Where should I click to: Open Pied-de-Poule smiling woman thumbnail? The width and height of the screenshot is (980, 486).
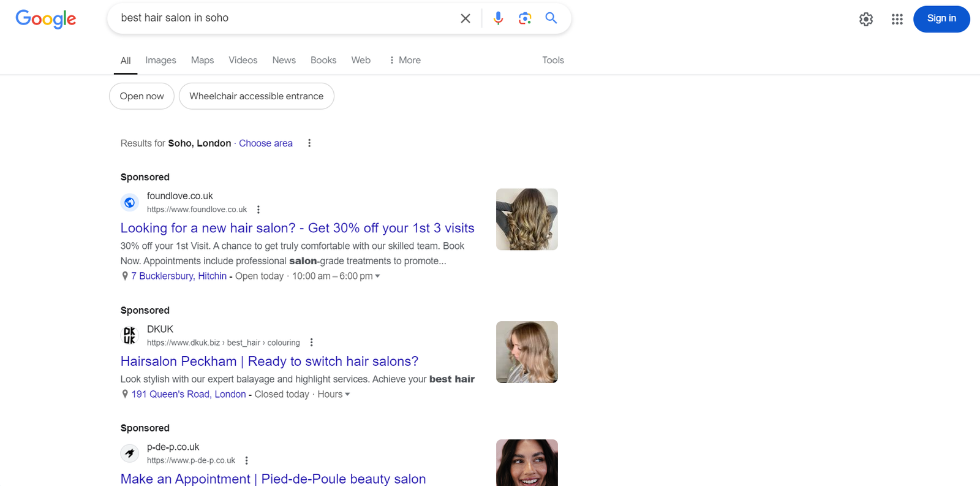(x=527, y=463)
